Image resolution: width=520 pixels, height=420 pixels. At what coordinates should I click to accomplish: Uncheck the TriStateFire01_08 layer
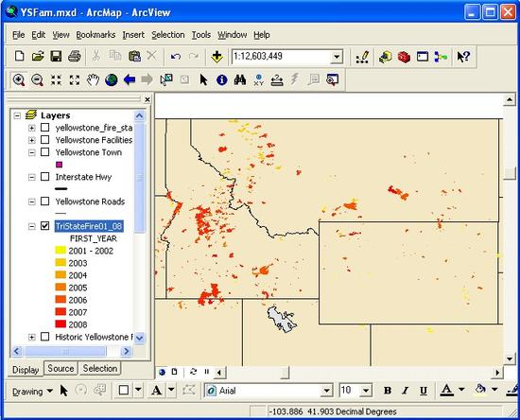tap(44, 225)
